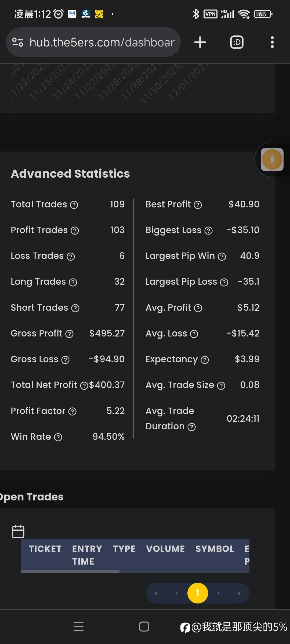
Task: Go to previous page arrow
Action: pyautogui.click(x=177, y=593)
